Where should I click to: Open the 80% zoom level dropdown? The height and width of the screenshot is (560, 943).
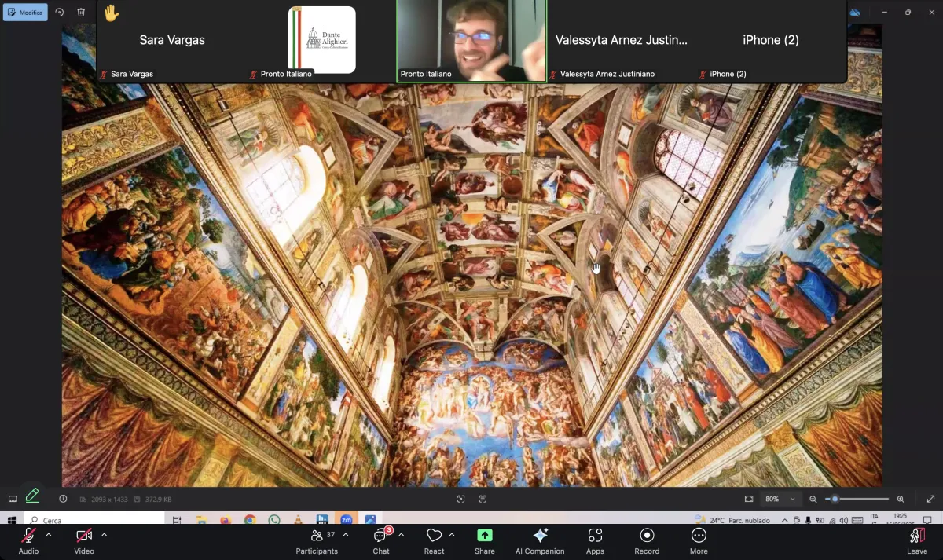click(781, 499)
